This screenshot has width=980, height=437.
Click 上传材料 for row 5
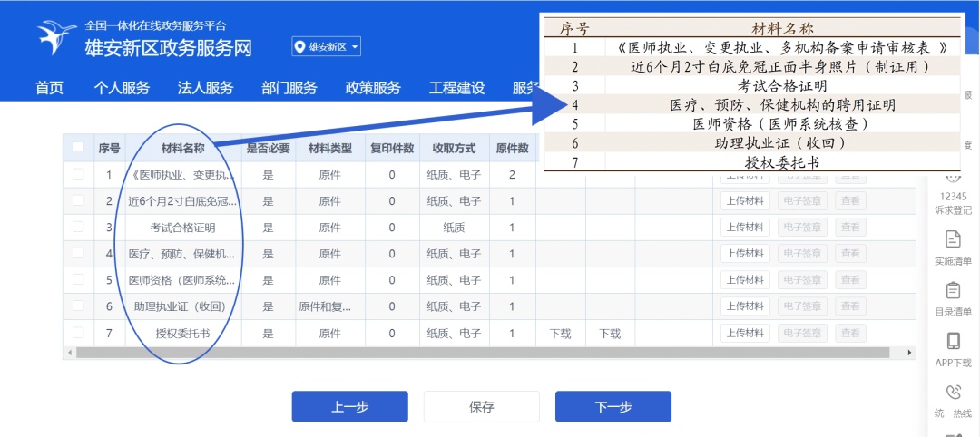(745, 280)
